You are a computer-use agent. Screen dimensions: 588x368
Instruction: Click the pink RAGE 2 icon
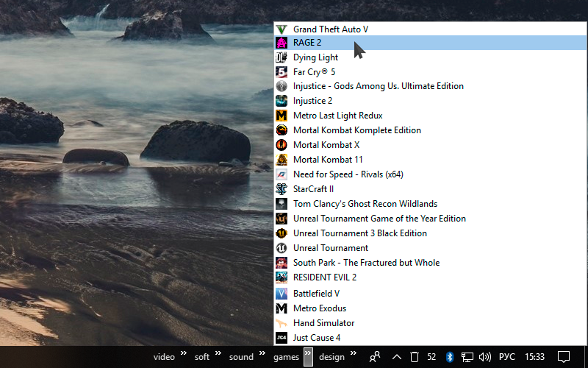click(x=282, y=43)
